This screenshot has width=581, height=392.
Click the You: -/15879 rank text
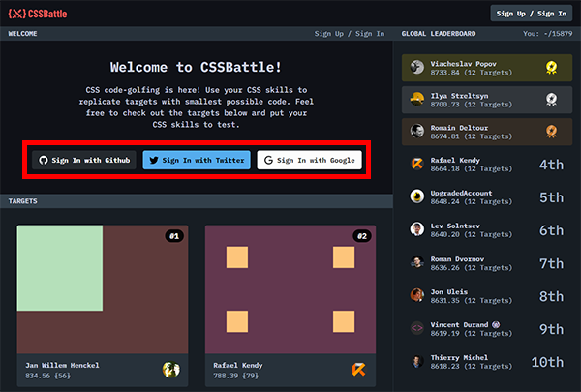click(548, 33)
